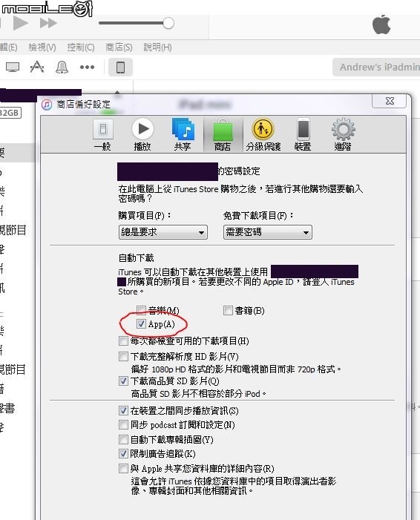Select the 商店 Store tab
Image resolution: width=420 pixels, height=520 pixels.
point(223,135)
